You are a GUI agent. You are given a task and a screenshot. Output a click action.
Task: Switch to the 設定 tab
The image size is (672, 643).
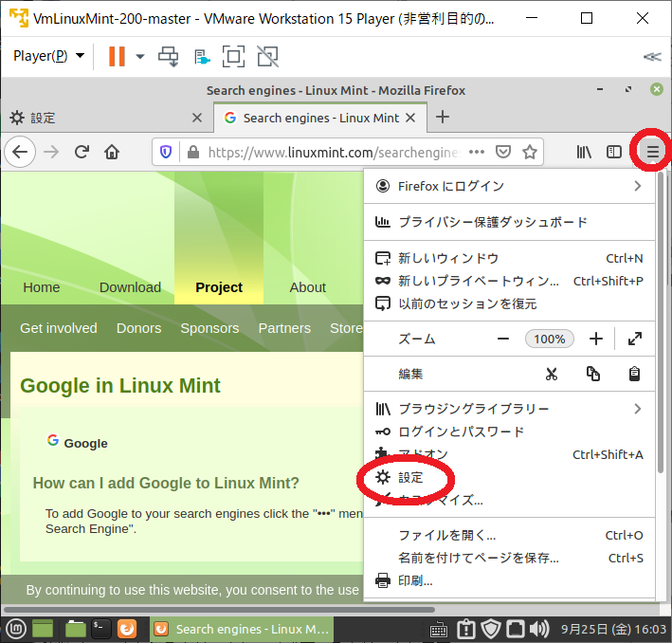(x=106, y=118)
